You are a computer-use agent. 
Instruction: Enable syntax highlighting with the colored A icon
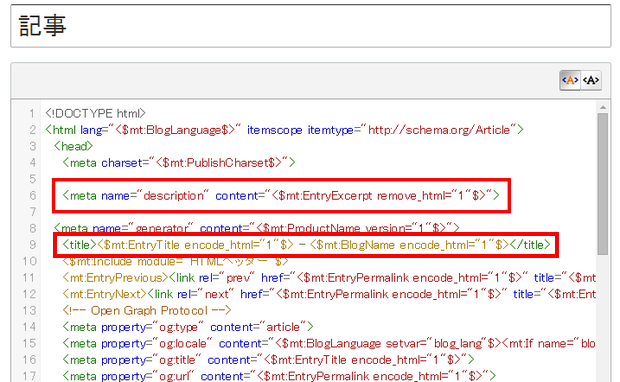click(570, 80)
